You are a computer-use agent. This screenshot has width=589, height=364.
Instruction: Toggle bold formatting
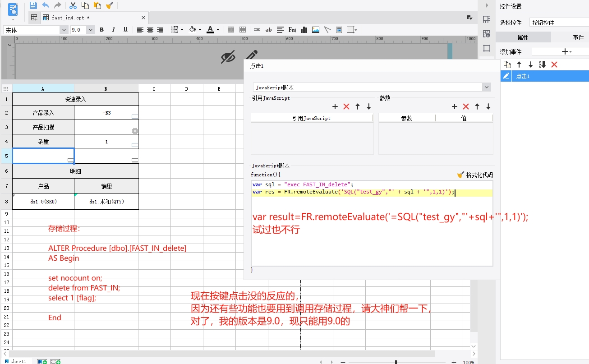(102, 30)
